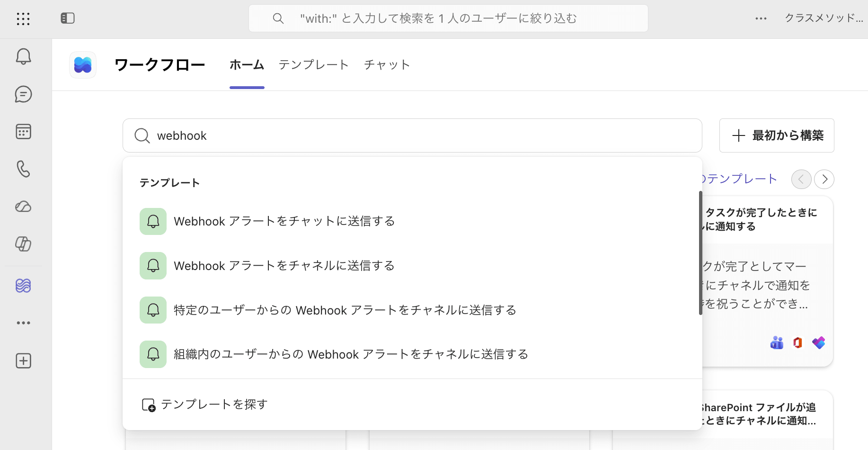Click テンプレートを探す link
Screen dimensions: 868x450
point(214,405)
